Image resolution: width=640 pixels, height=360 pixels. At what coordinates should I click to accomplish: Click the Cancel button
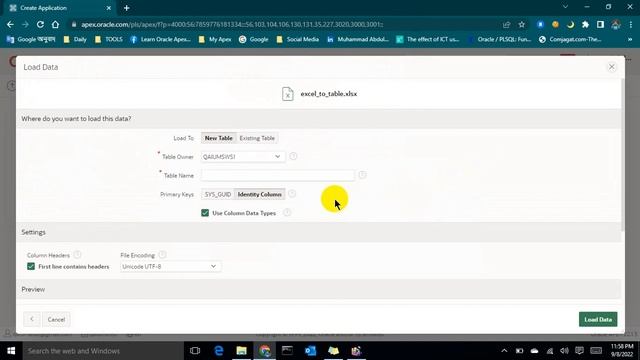56,319
